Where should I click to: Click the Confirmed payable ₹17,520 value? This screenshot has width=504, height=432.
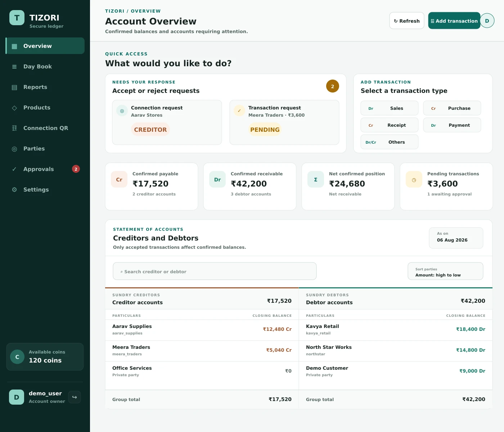click(150, 184)
